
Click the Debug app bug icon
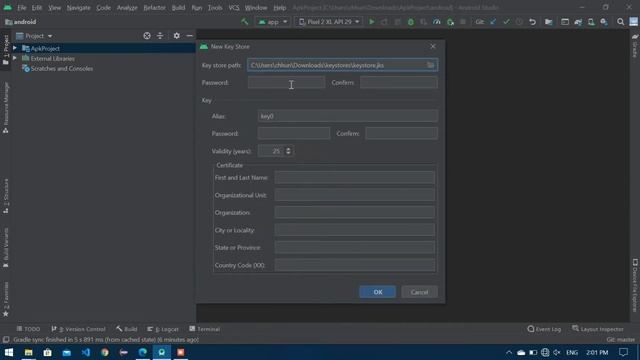point(411,22)
